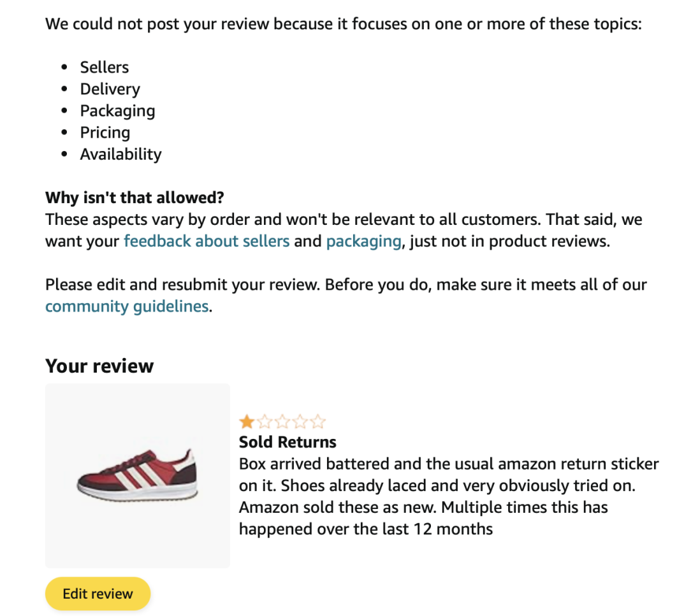691x616 pixels.
Task: Click the 'Sold Returns' review title
Action: click(287, 442)
